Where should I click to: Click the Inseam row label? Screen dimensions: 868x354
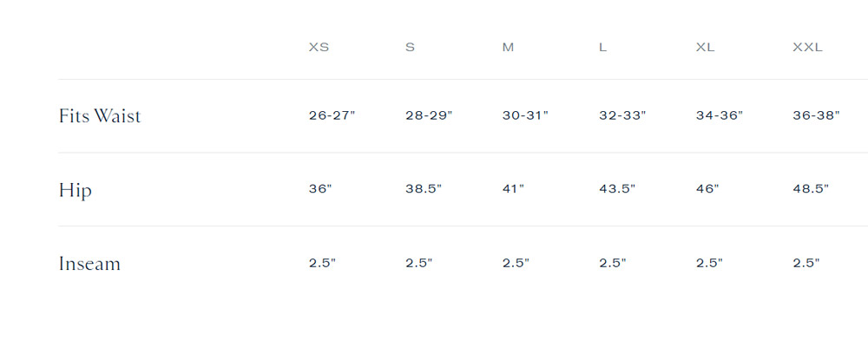(x=89, y=263)
